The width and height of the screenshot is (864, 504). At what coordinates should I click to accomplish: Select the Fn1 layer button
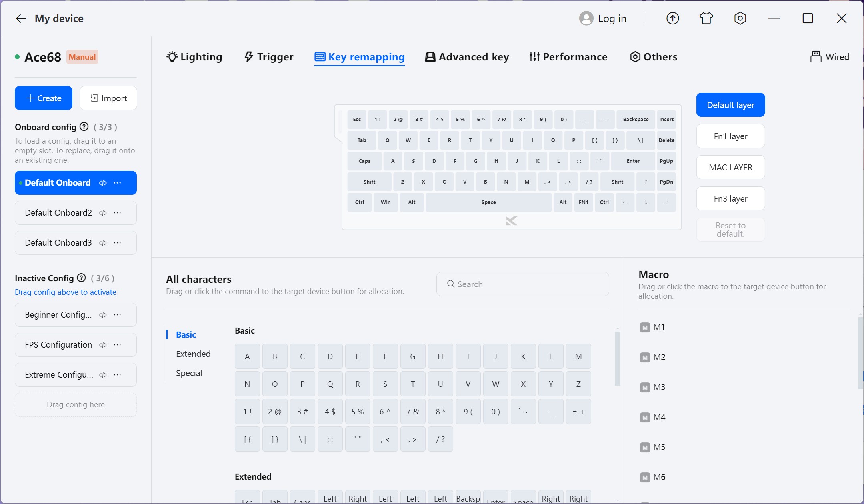pos(730,136)
